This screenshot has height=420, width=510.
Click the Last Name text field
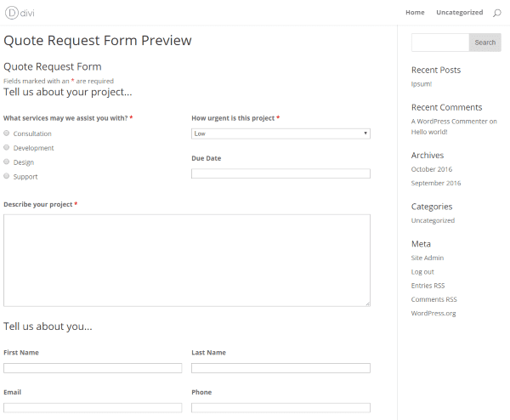(280, 368)
